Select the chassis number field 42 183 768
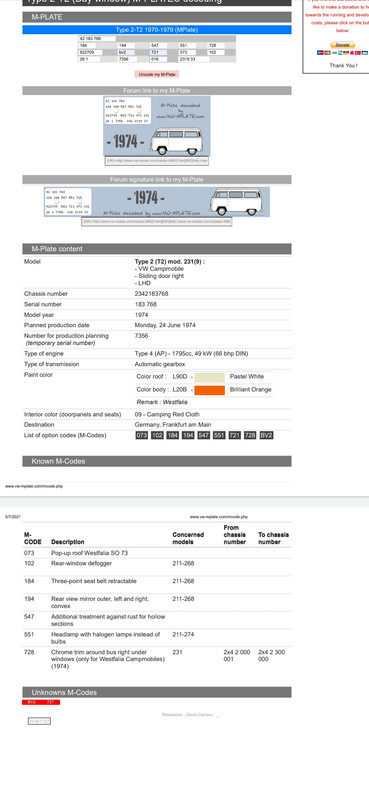 click(x=97, y=39)
